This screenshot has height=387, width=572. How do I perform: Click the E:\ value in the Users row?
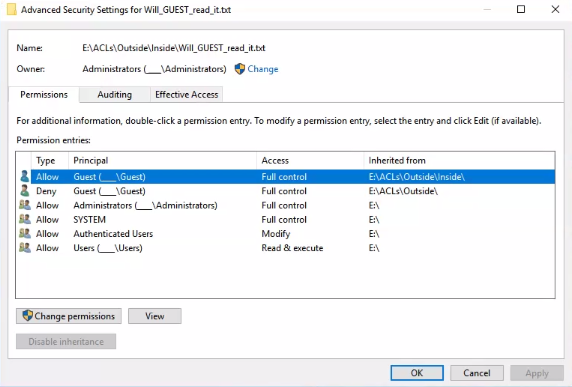[374, 248]
